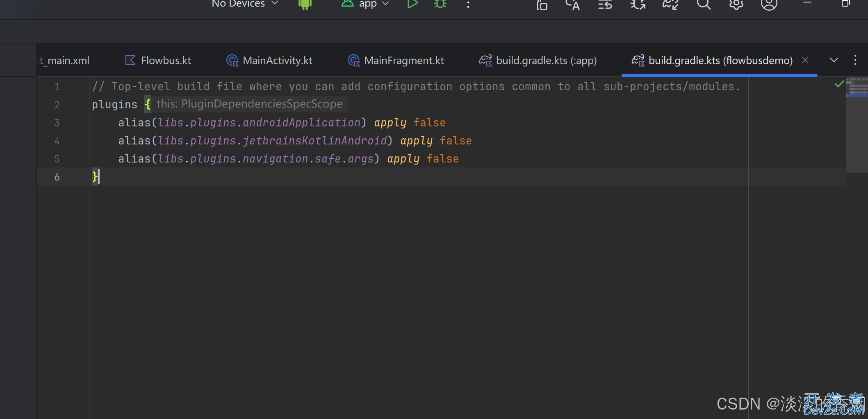Click the closing brace on line 6
The height and width of the screenshot is (419, 868).
click(95, 177)
